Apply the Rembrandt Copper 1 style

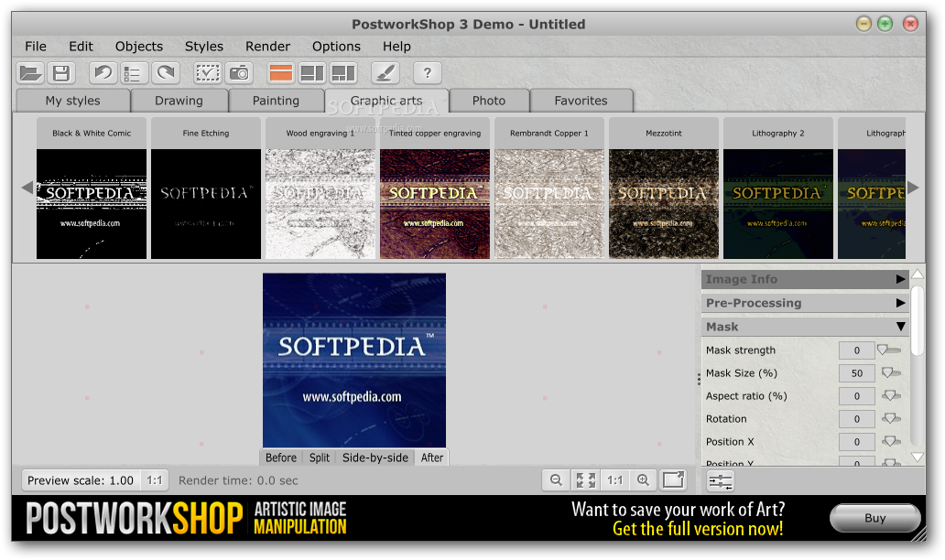click(549, 188)
